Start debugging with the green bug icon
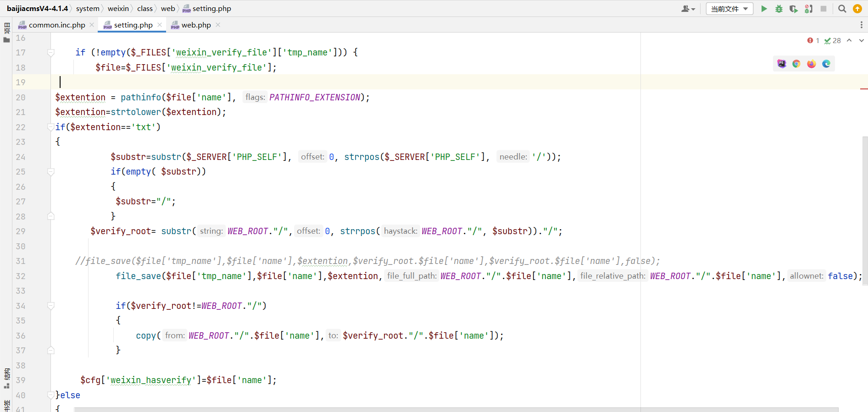Screen dimensions: 868x412 pos(779,9)
